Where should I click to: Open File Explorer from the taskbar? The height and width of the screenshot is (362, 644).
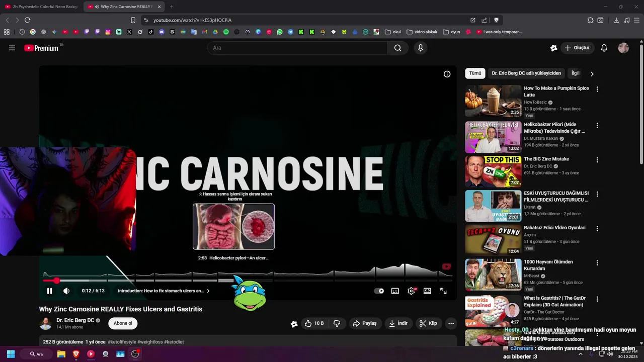[61, 354]
